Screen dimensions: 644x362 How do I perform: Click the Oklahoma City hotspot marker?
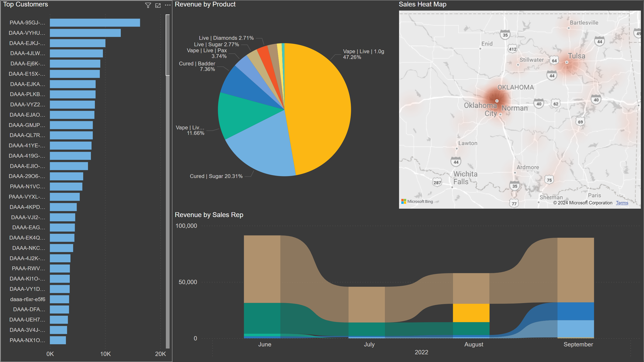click(x=497, y=101)
